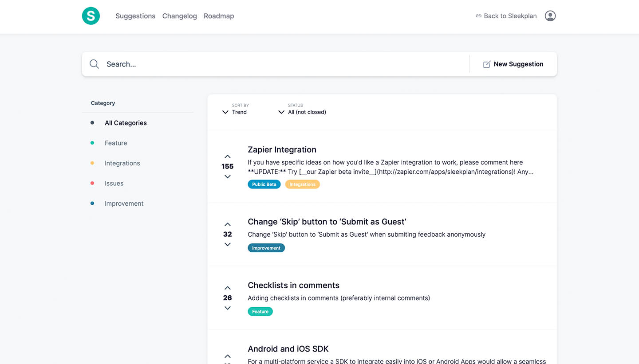
Task: Click the Improvement tag on Skip button suggestion
Action: 266,248
